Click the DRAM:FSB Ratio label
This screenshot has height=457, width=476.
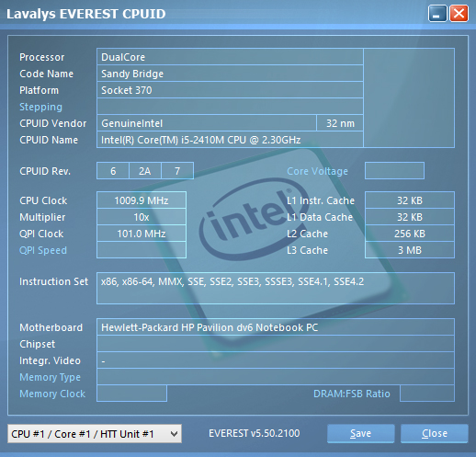tap(352, 394)
